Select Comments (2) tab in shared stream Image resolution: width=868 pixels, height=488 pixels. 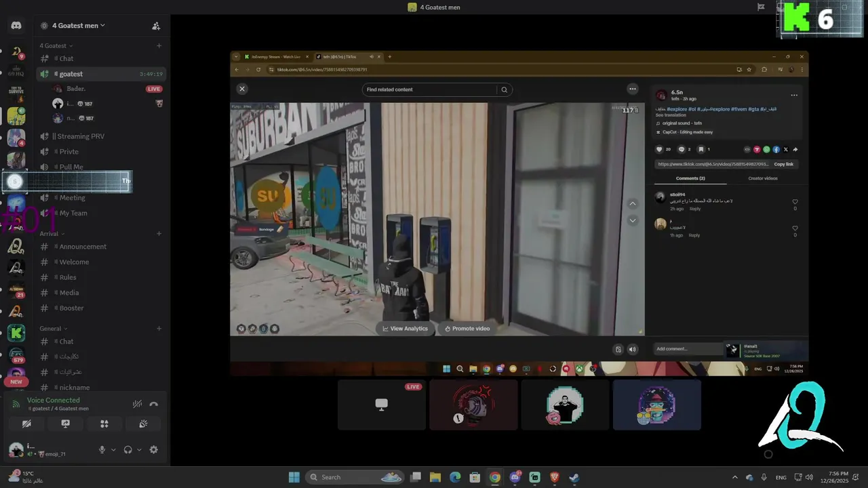[690, 178]
